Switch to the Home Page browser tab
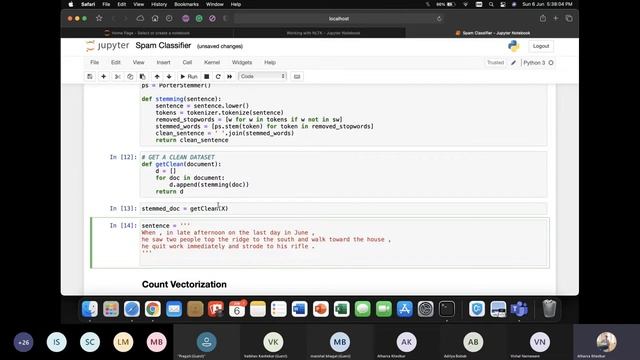640x360 pixels. [147, 33]
